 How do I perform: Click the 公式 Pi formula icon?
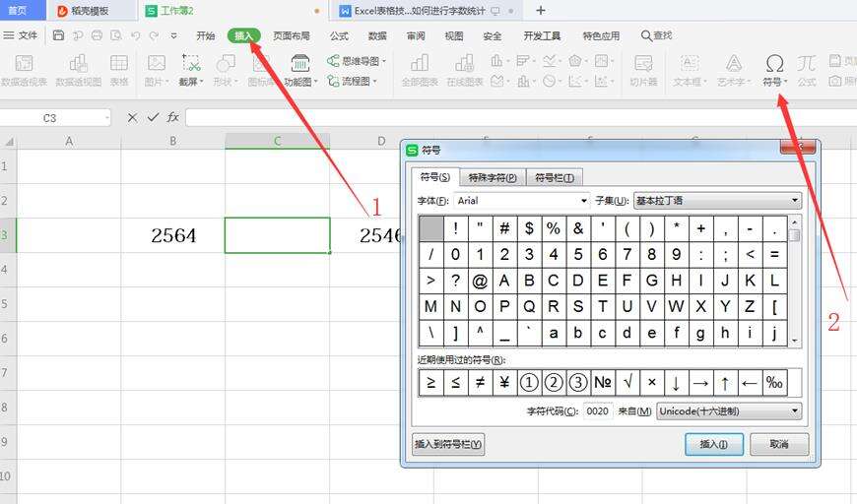coord(807,64)
